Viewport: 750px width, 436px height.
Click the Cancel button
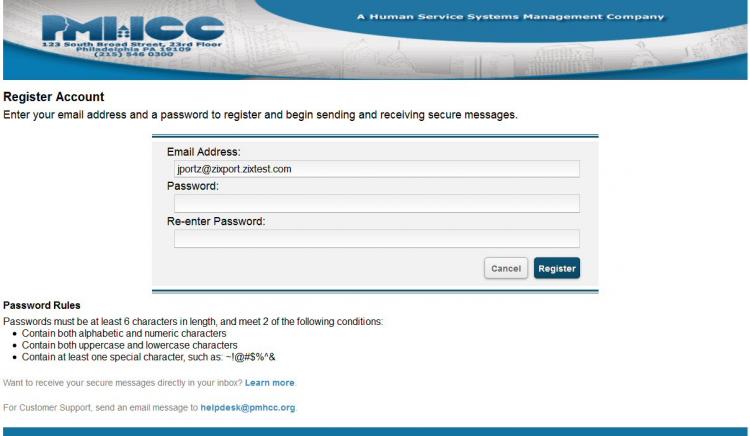click(x=506, y=268)
